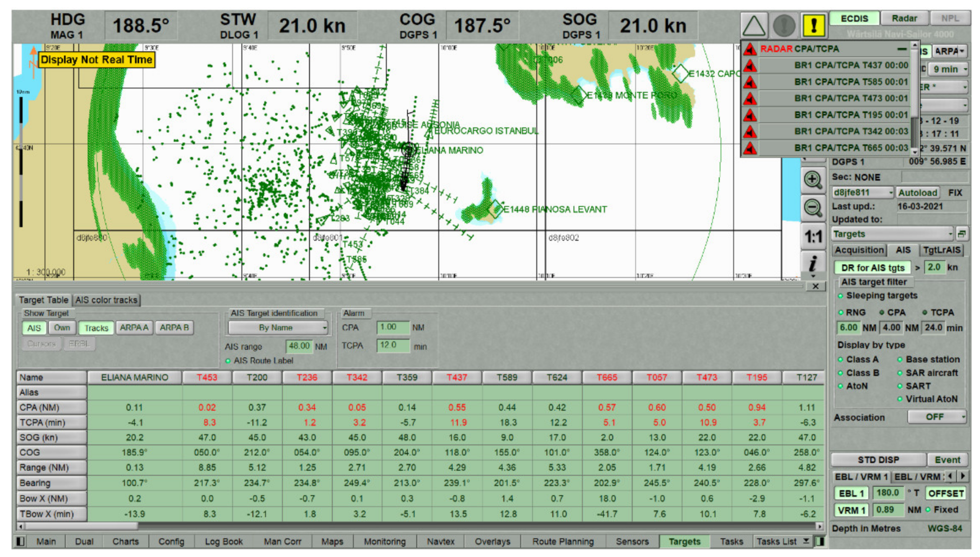
Task: Open the AIS color tracks tab
Action: 106,300
